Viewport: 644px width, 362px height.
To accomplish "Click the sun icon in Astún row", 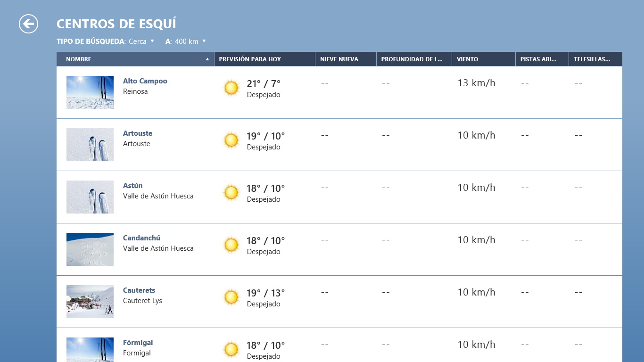I will tap(231, 193).
